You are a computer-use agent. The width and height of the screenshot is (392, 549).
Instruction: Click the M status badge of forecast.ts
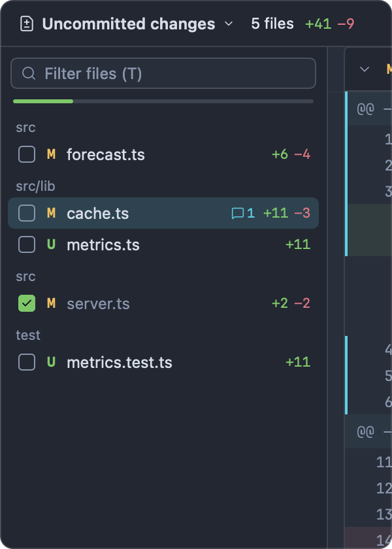pyautogui.click(x=51, y=154)
